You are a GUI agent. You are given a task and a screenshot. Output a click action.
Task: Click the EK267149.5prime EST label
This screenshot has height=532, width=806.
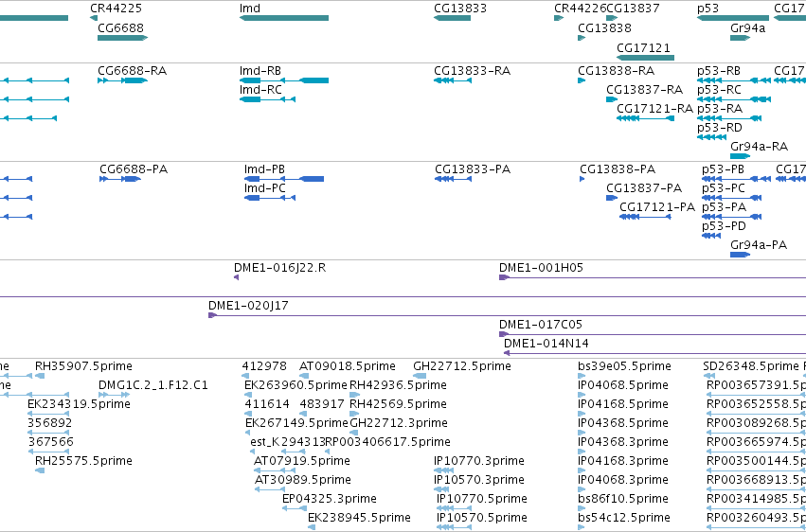tap(296, 424)
